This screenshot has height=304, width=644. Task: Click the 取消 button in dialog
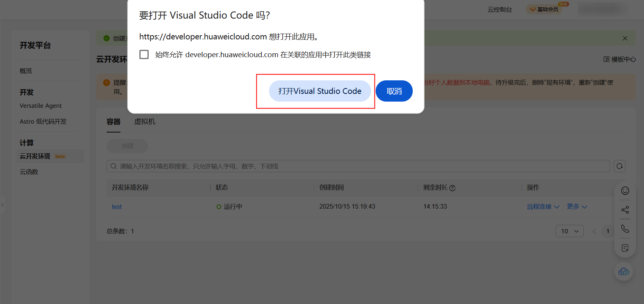[x=394, y=91]
